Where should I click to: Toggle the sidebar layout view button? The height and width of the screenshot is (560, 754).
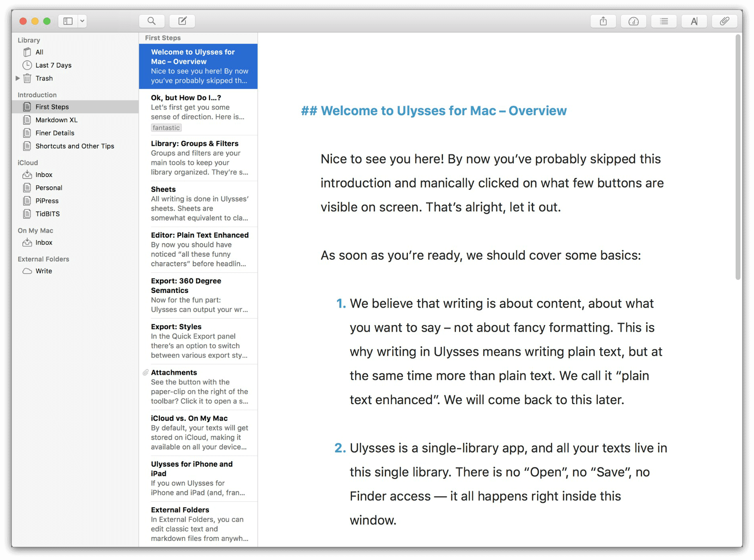(68, 21)
